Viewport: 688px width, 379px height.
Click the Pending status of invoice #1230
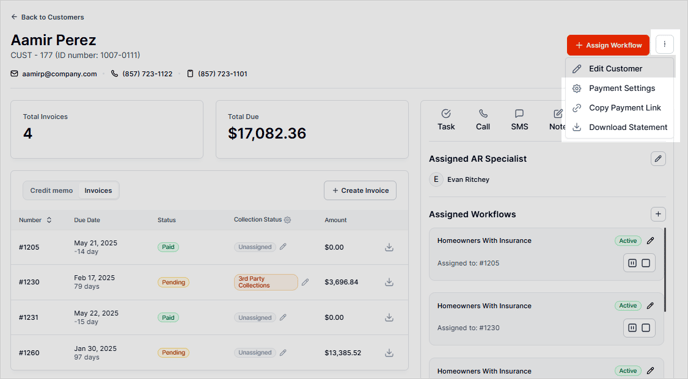click(x=173, y=282)
